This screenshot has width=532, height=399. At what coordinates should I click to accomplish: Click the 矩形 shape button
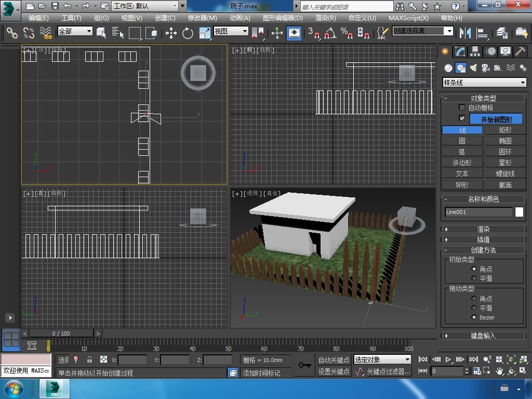coord(505,130)
